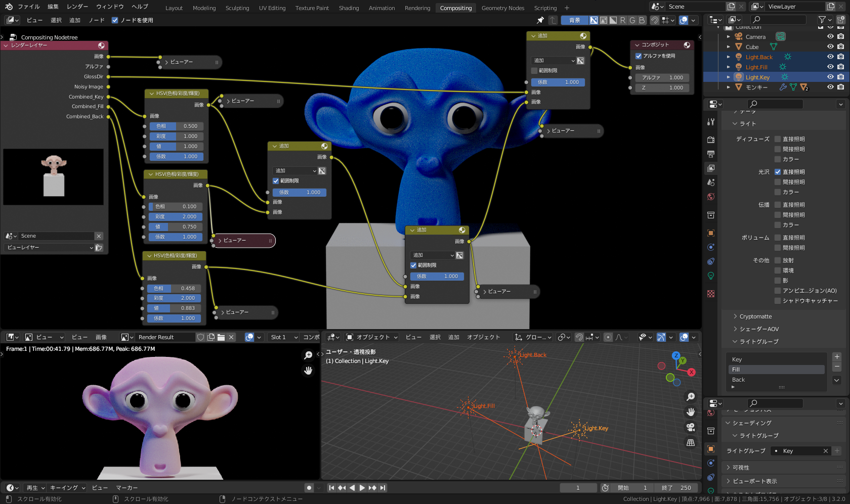Image resolution: width=850 pixels, height=504 pixels.
Task: Expand the Cryptomatte panel
Action: tap(756, 316)
